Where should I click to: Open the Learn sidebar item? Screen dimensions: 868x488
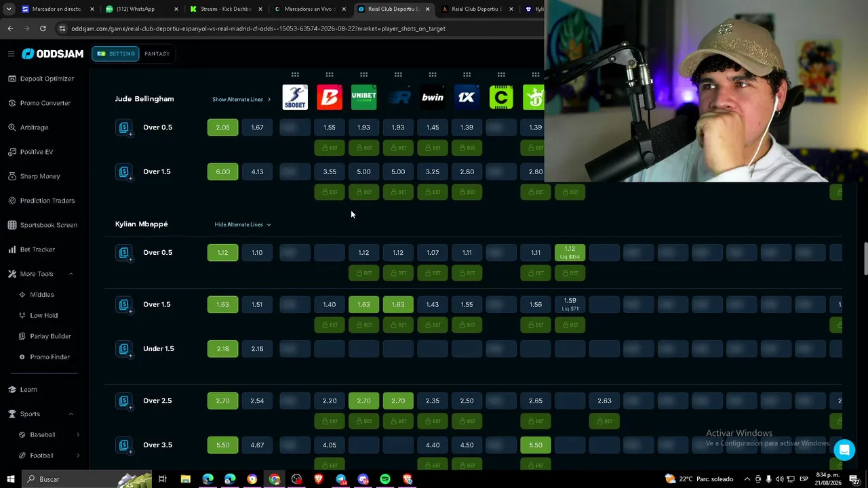pos(22,390)
